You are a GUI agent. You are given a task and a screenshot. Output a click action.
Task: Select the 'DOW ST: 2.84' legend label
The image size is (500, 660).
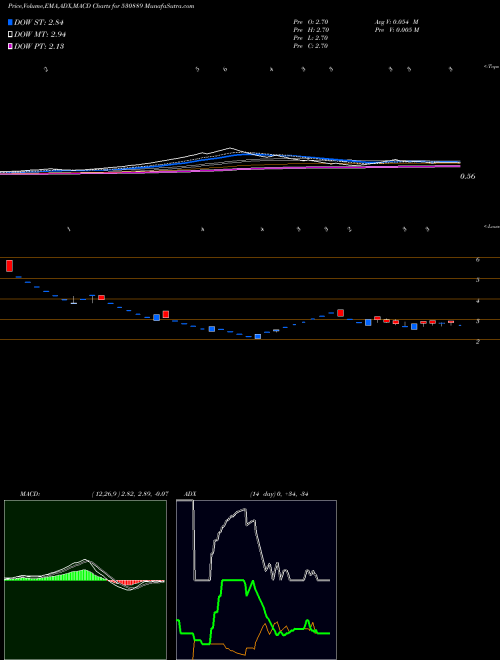(x=39, y=22)
